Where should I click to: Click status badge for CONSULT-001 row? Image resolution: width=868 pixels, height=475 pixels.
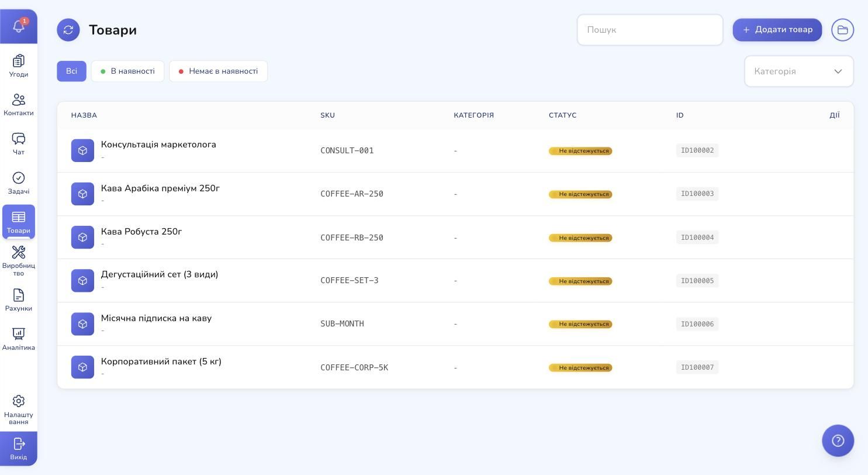(x=580, y=151)
